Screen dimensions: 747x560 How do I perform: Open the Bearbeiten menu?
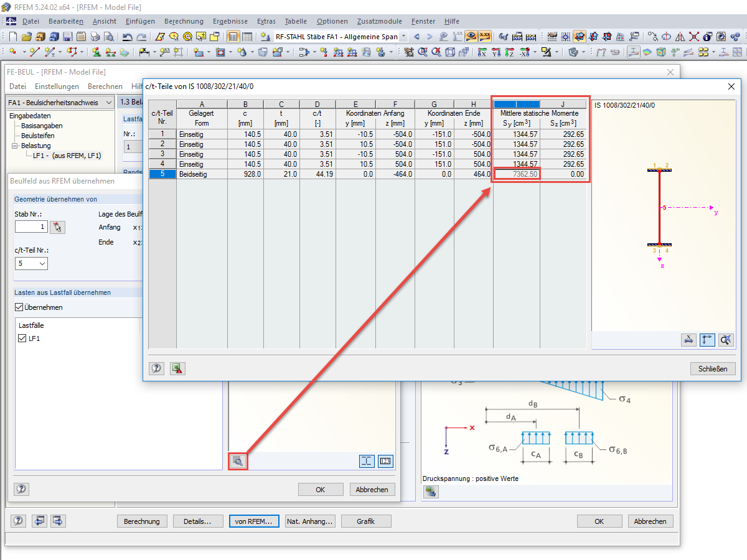click(x=66, y=21)
